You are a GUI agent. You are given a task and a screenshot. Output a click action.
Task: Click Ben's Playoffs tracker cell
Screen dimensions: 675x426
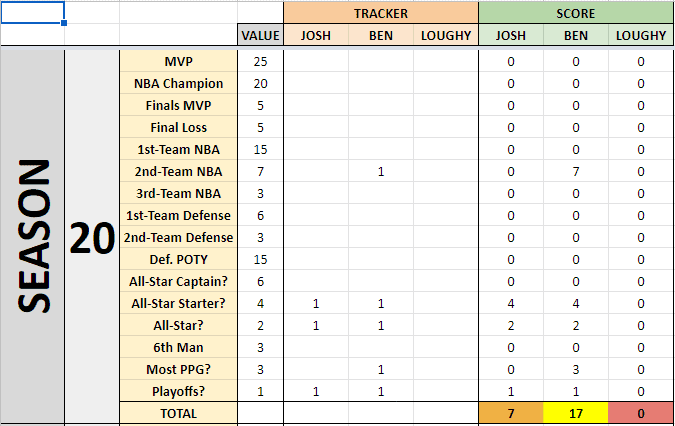click(381, 391)
